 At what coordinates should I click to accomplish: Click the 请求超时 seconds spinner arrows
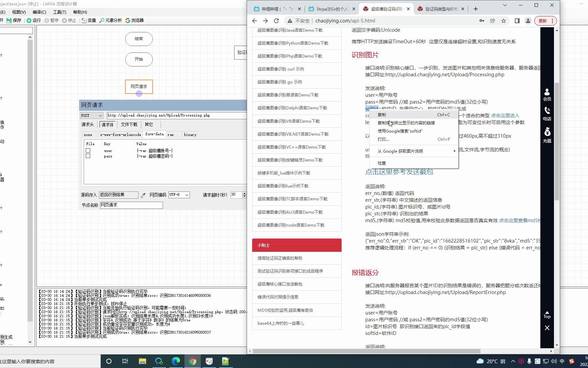[x=244, y=195]
